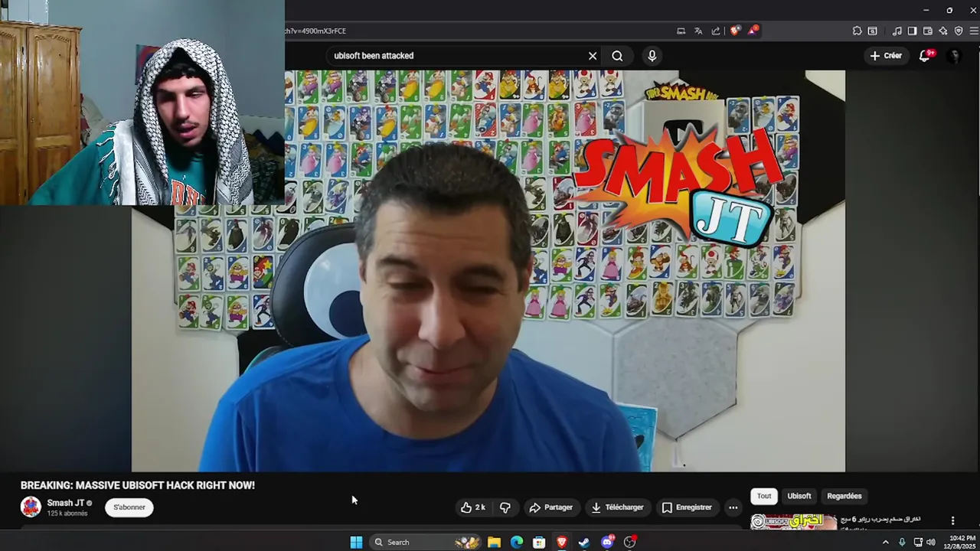The image size is (980, 551).
Task: Select the Ubisoft filter chip
Action: click(799, 496)
